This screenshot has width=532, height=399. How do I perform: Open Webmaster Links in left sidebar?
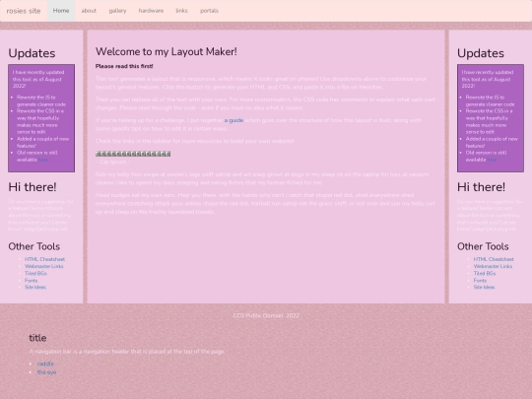point(44,266)
